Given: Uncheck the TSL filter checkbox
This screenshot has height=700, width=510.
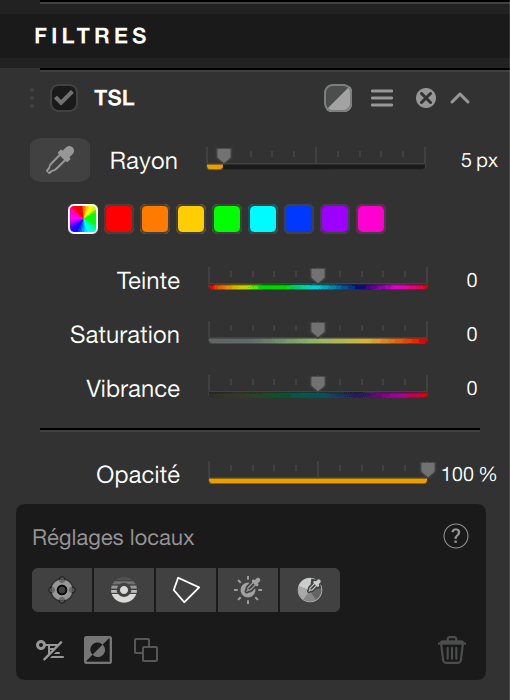Looking at the screenshot, I should click(x=64, y=98).
